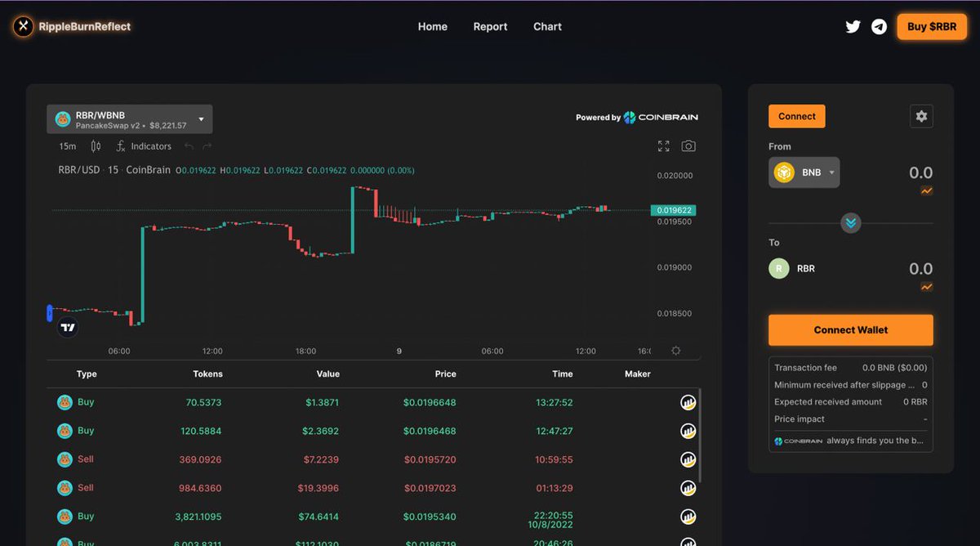
Task: Click the $19.3996 value cell
Action: [318, 488]
